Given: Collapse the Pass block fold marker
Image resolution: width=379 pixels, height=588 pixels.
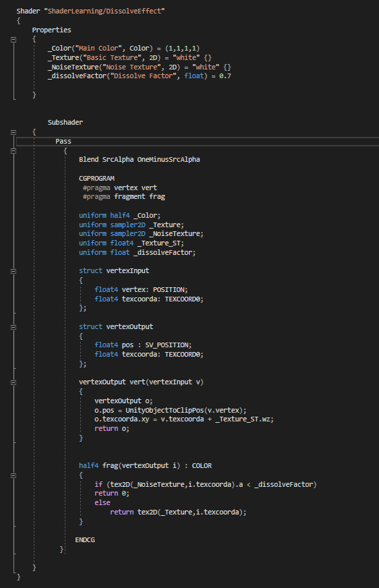Looking at the screenshot, I should point(13,151).
